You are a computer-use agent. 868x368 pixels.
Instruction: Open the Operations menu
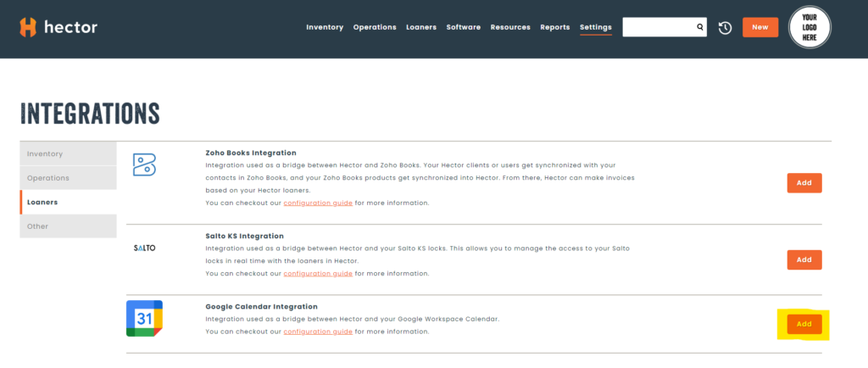click(375, 27)
